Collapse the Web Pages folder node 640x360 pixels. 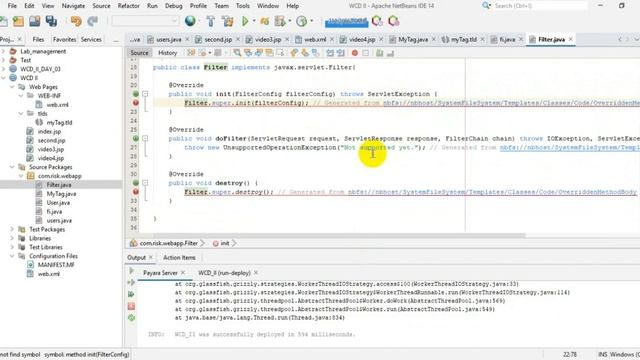(12, 87)
